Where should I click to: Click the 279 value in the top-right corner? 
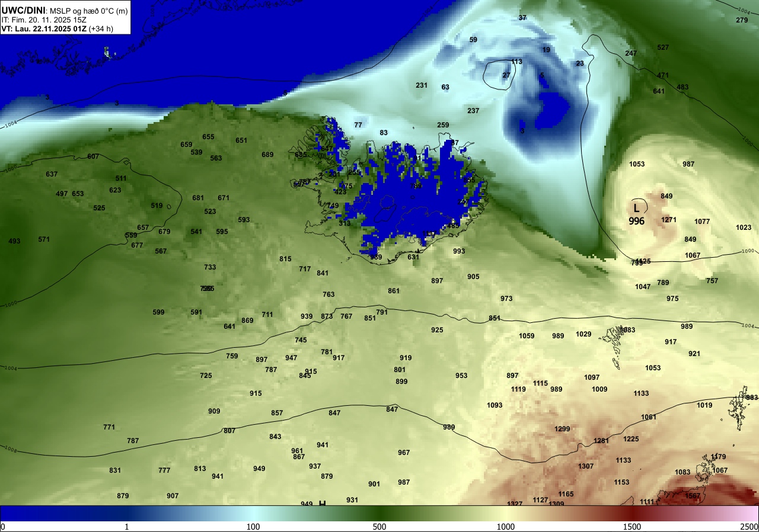pyautogui.click(x=742, y=20)
